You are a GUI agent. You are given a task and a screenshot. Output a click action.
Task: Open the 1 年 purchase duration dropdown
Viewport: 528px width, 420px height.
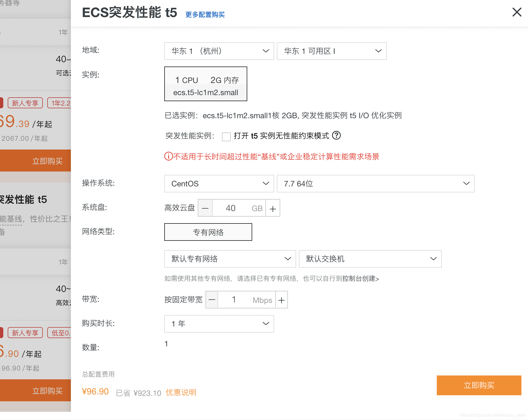point(219,324)
